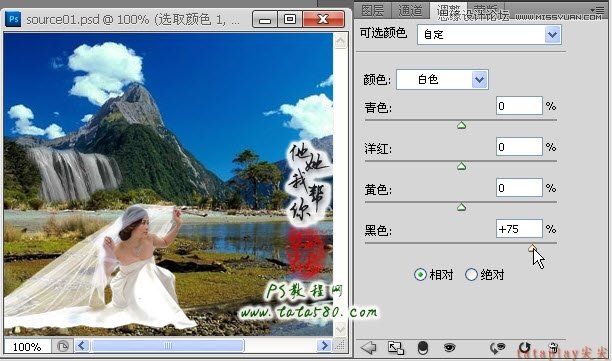Close the source01.psd document window
Screen dimensions: 612x361
pyautogui.click(x=324, y=19)
